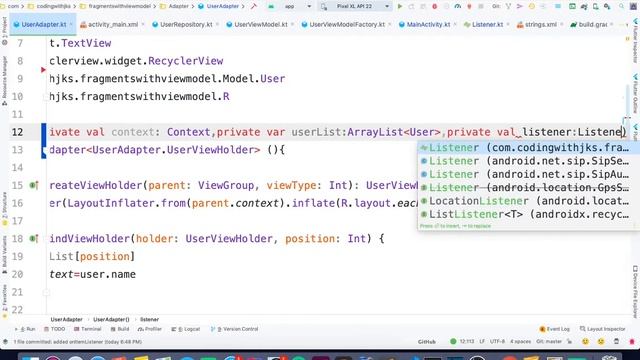This screenshot has height=360, width=640.
Task: Click the Git update project icon
Action: point(508,7)
